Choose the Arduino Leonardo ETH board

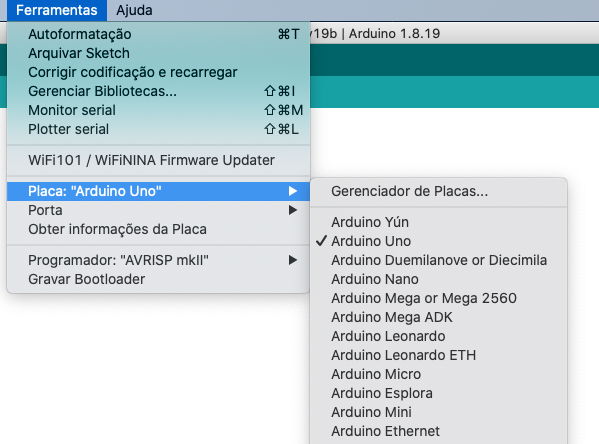(x=439, y=355)
